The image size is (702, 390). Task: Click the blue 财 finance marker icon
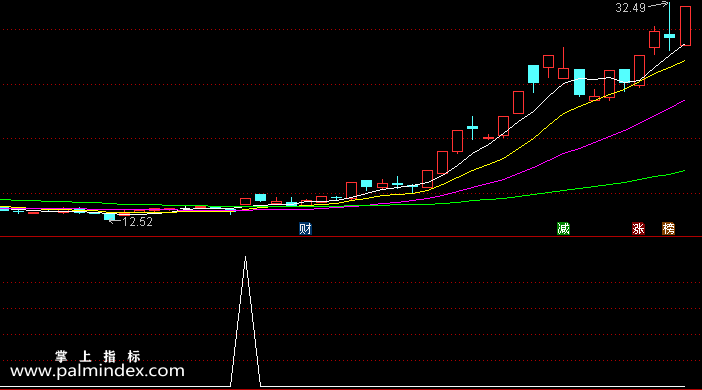305,229
